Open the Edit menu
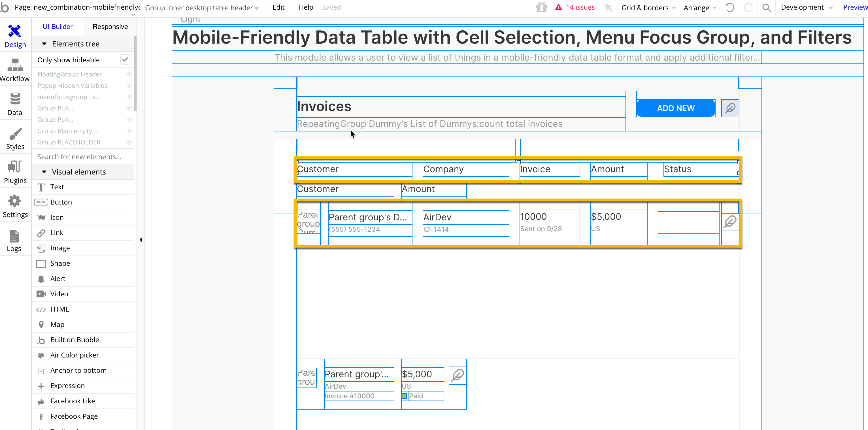Image resolution: width=868 pixels, height=430 pixels. pos(278,7)
